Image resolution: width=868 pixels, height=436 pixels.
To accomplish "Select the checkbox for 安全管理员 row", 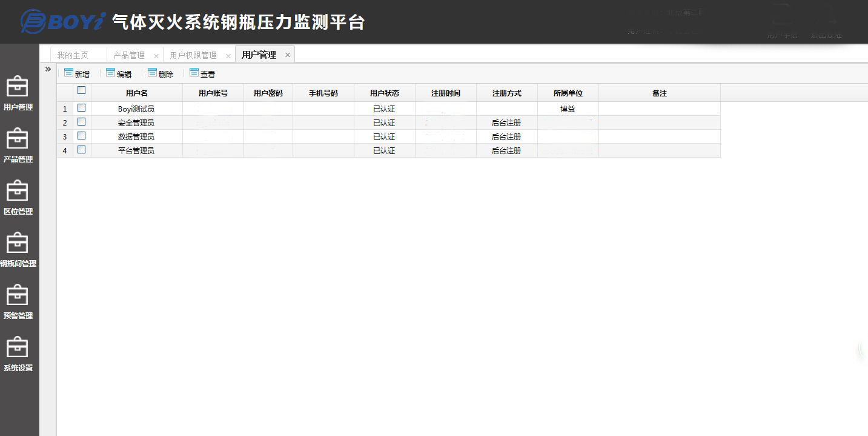I will 82,122.
